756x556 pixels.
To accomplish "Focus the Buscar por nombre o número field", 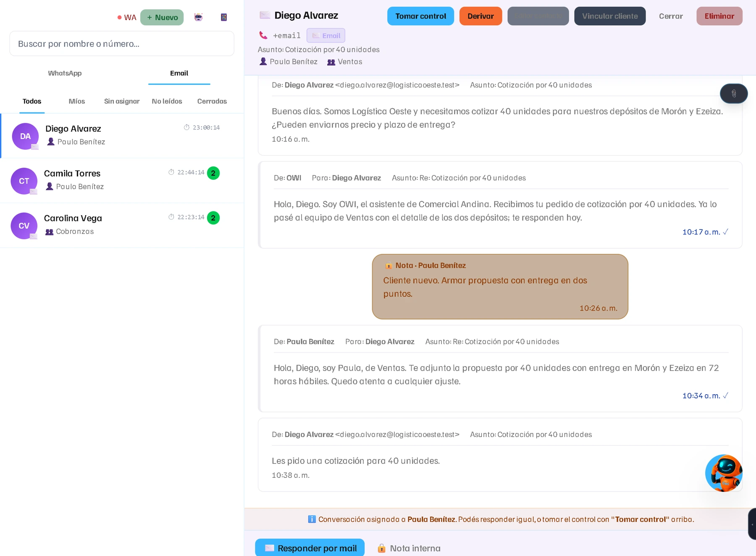I will pos(122,44).
